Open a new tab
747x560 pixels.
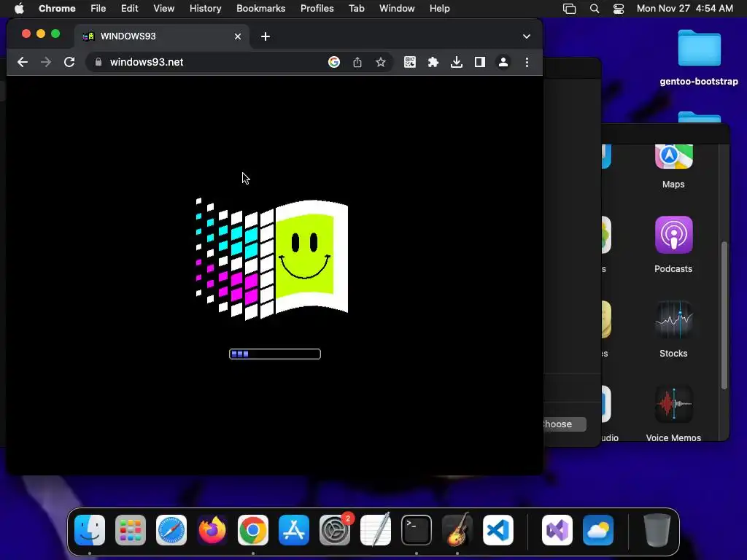(266, 36)
